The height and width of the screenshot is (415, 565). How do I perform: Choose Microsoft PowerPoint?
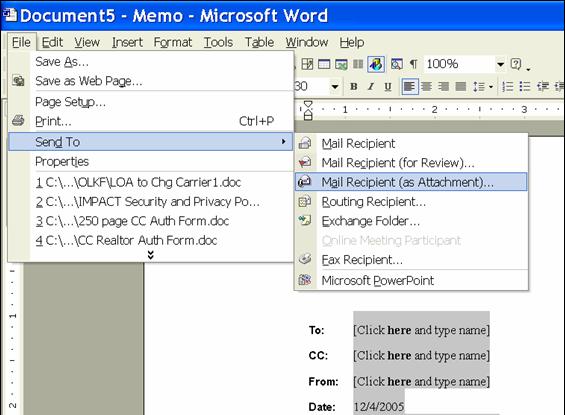point(411,280)
